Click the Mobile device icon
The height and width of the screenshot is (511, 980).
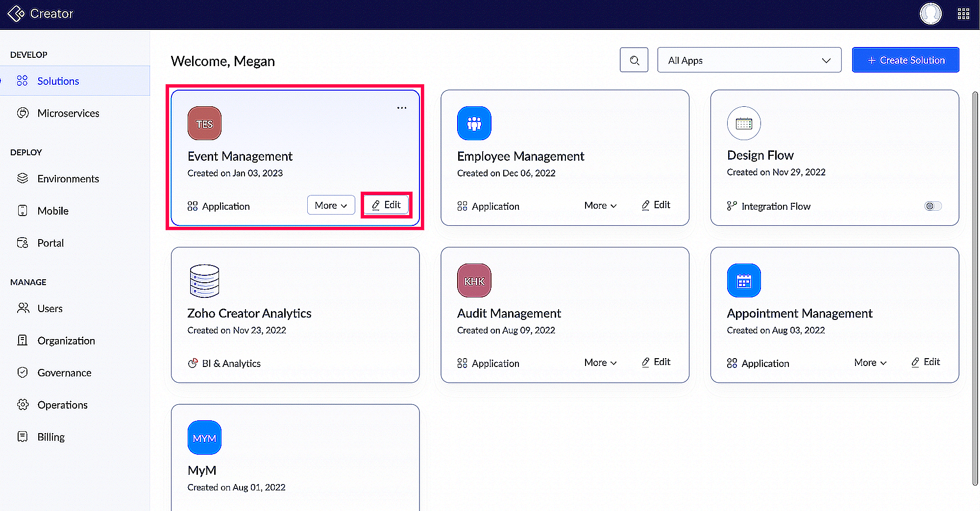[x=23, y=211]
